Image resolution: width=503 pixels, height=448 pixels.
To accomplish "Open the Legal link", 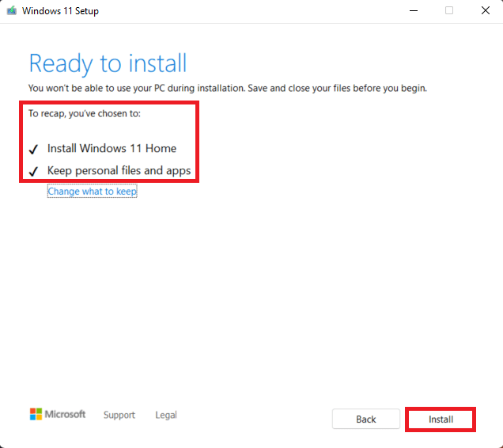I will pyautogui.click(x=166, y=415).
